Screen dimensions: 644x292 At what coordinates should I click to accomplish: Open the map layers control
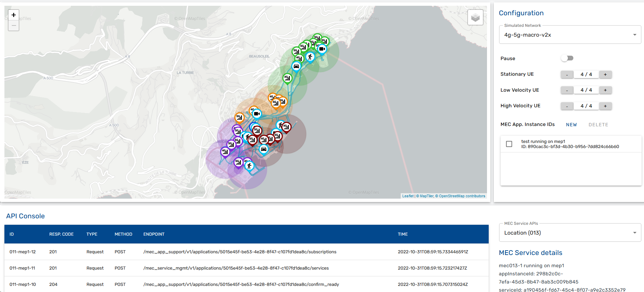[475, 17]
